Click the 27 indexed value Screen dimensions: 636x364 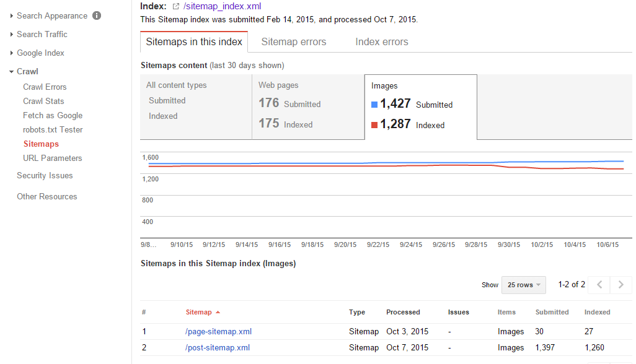coord(589,332)
